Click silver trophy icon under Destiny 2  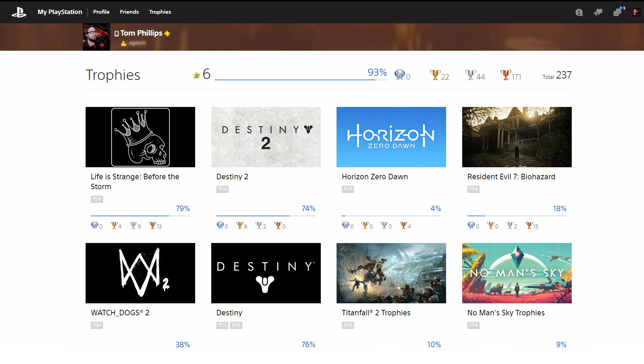[x=259, y=225]
